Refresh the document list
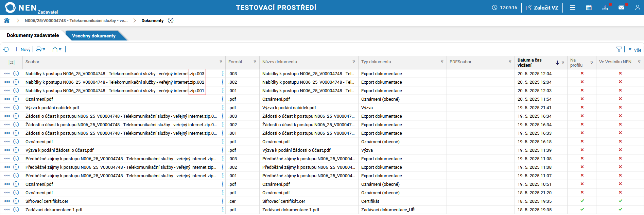Screen dimensions: 644x215 click(6, 49)
